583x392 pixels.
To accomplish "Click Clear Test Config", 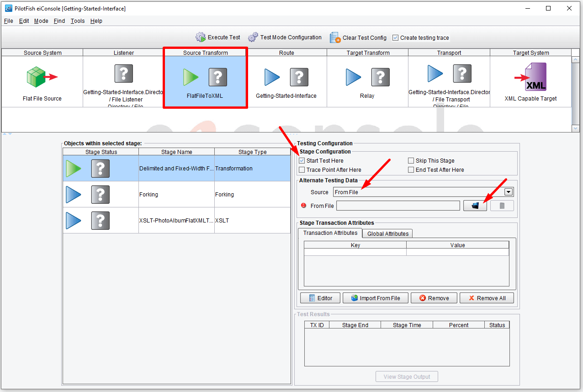I will [358, 38].
